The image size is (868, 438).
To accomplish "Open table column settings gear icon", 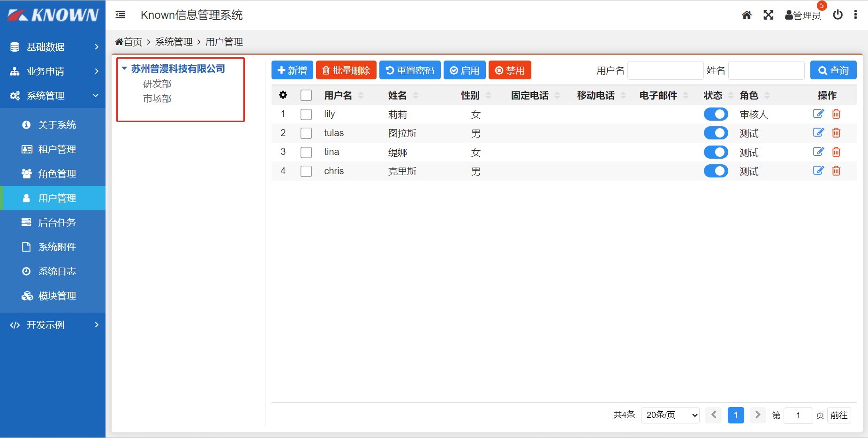I will tap(283, 95).
